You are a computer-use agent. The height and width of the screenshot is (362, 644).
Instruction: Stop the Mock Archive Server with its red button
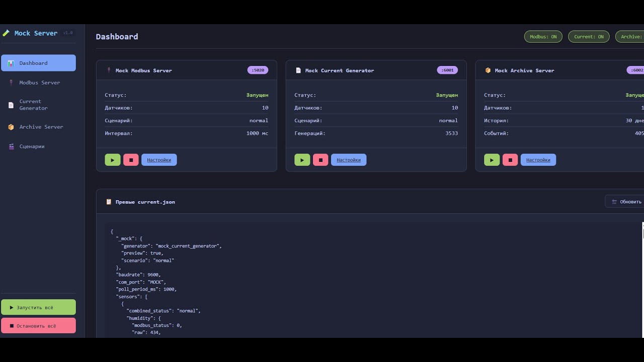pos(510,160)
